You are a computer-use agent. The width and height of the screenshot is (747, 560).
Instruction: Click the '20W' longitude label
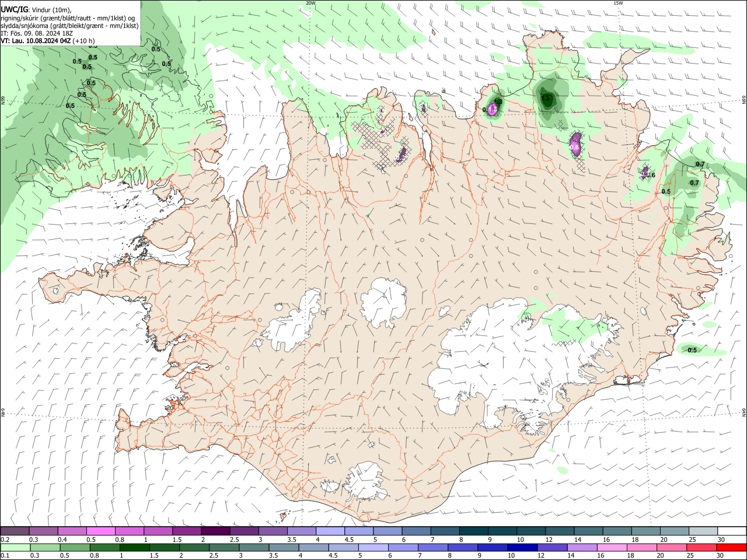[x=310, y=3]
